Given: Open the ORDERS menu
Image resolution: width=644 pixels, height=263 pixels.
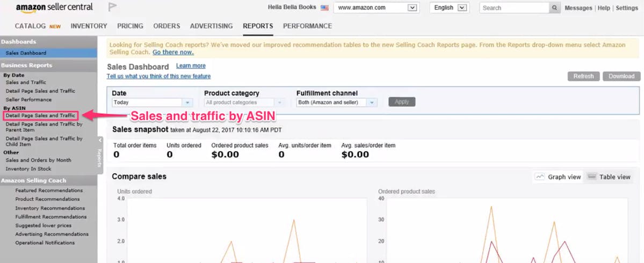Looking at the screenshot, I should tap(167, 26).
